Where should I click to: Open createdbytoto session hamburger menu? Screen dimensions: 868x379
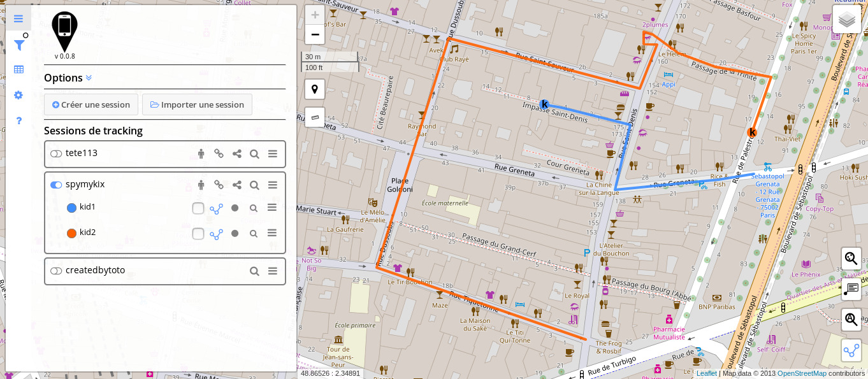[273, 271]
